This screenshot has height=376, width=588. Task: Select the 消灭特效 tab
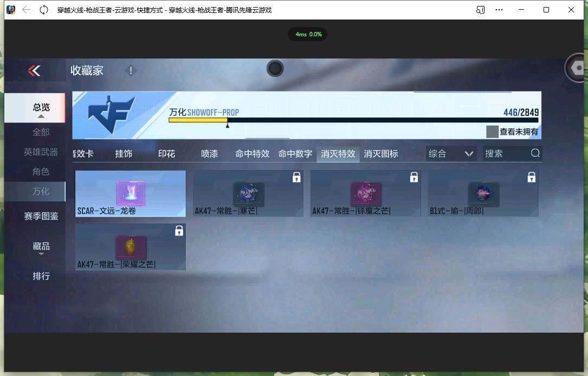[338, 154]
